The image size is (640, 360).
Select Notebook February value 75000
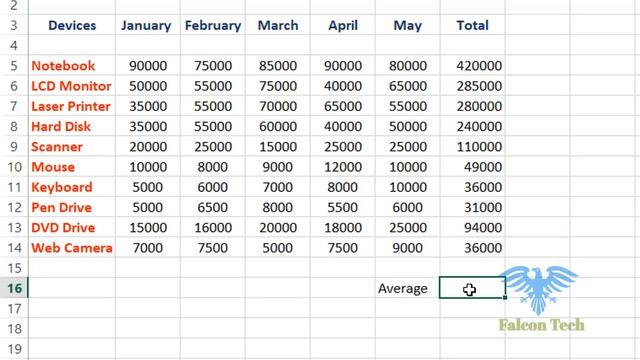(x=213, y=66)
